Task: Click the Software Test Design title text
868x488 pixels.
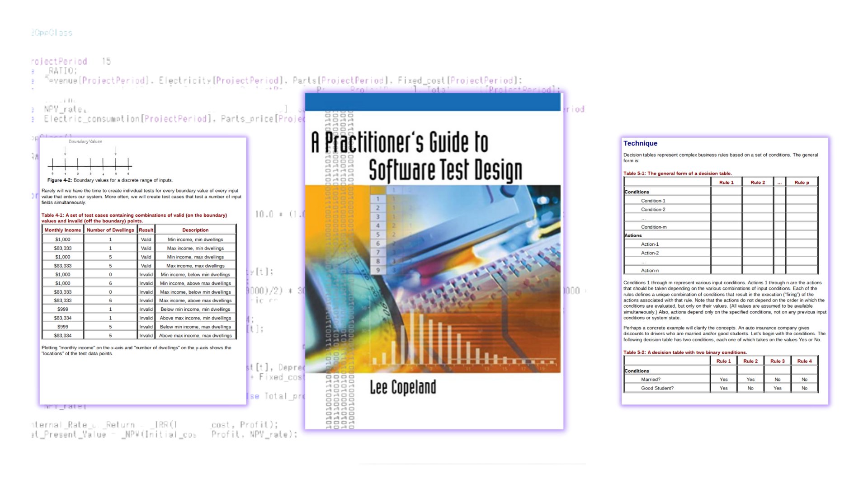Action: pyautogui.click(x=445, y=171)
